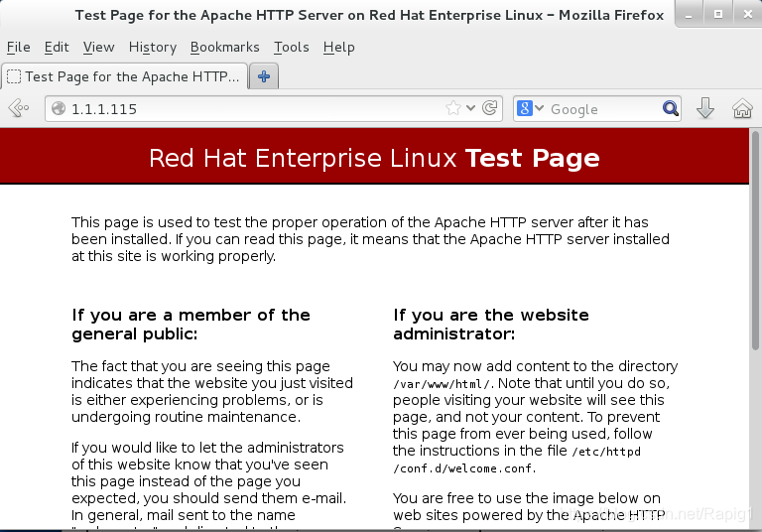Click the heading about general public members
This screenshot has width=762, height=532.
point(190,325)
